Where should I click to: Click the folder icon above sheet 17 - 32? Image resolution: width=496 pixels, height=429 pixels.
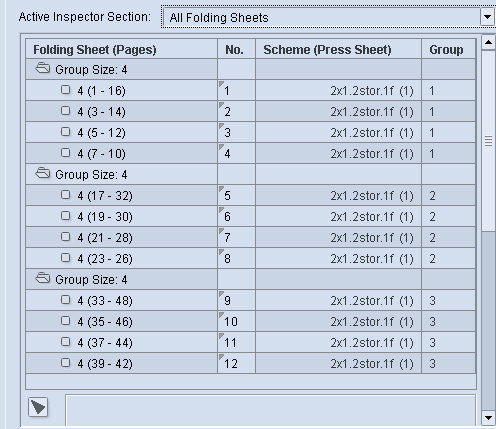pyautogui.click(x=43, y=173)
